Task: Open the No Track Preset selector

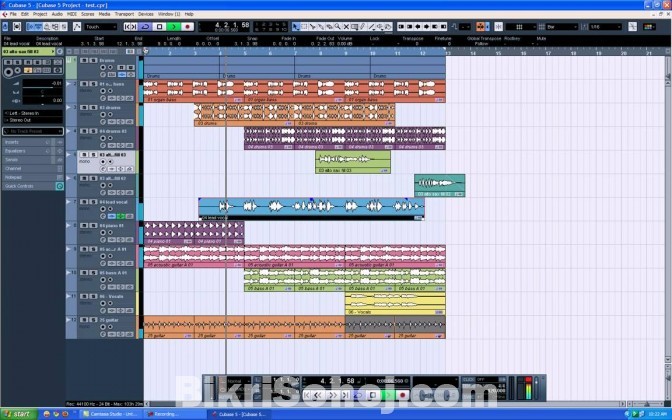Action: point(33,131)
